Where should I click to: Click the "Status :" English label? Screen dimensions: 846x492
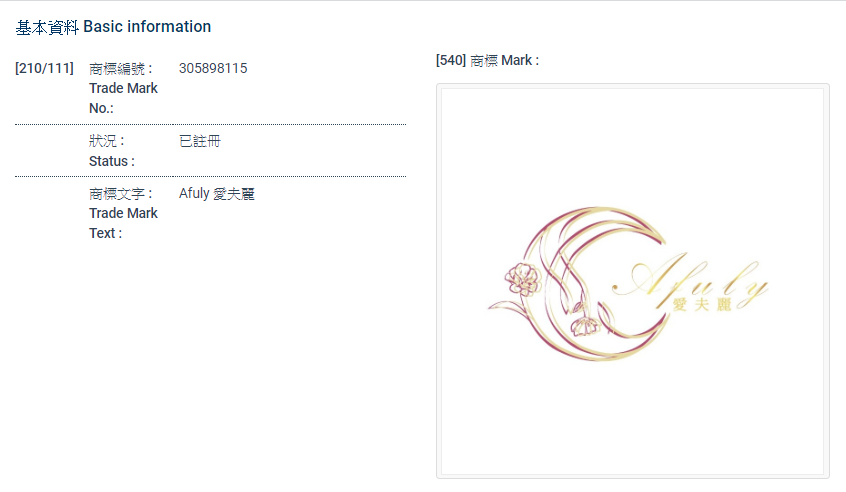coord(111,161)
